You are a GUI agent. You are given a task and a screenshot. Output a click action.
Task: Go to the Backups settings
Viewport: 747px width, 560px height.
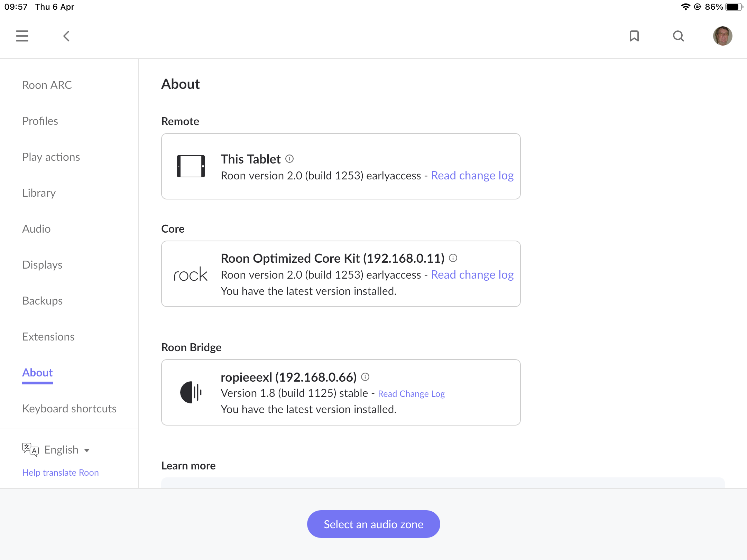pyautogui.click(x=42, y=301)
